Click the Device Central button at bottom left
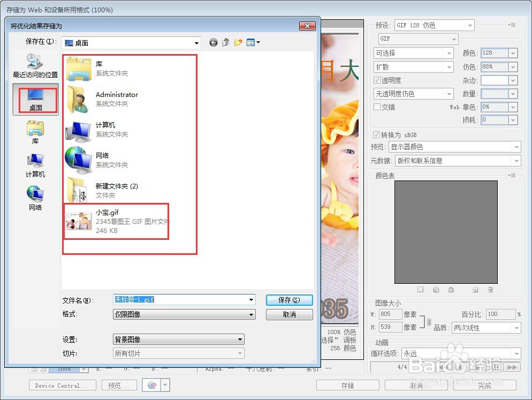Screen dimensions: 532x400 (x=62, y=385)
